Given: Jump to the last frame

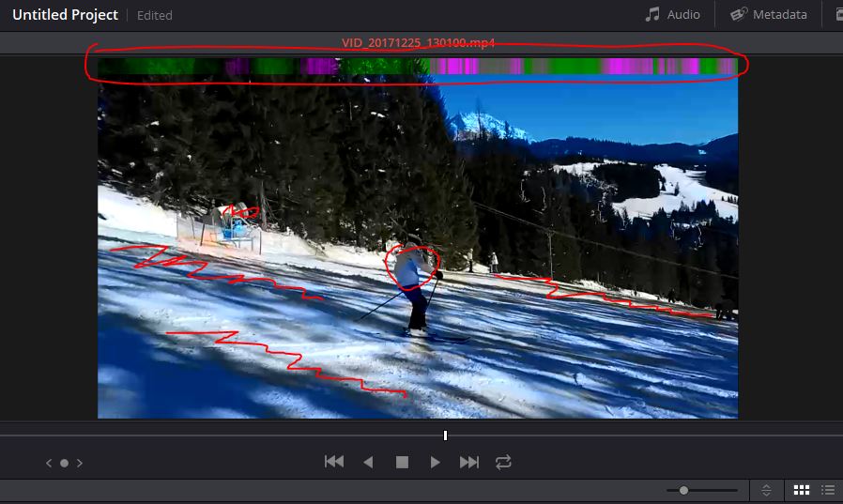Looking at the screenshot, I should pyautogui.click(x=468, y=462).
